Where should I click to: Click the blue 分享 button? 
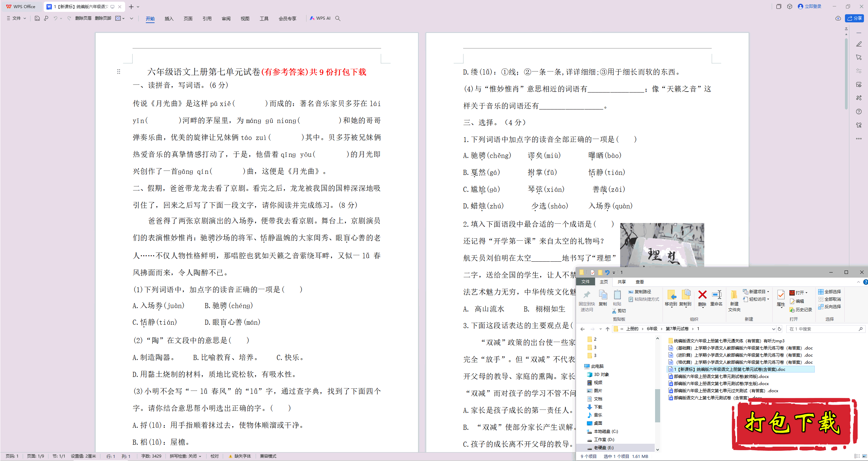pos(854,18)
